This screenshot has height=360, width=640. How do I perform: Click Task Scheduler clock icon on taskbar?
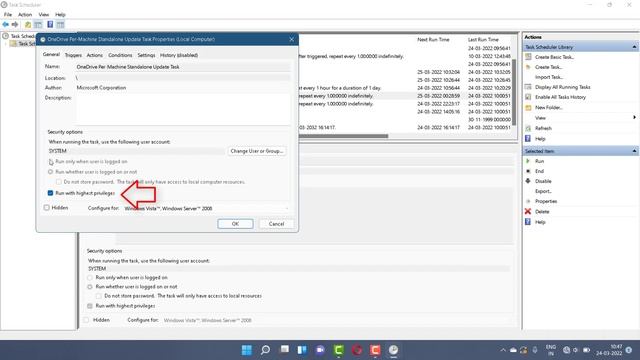[x=393, y=350]
